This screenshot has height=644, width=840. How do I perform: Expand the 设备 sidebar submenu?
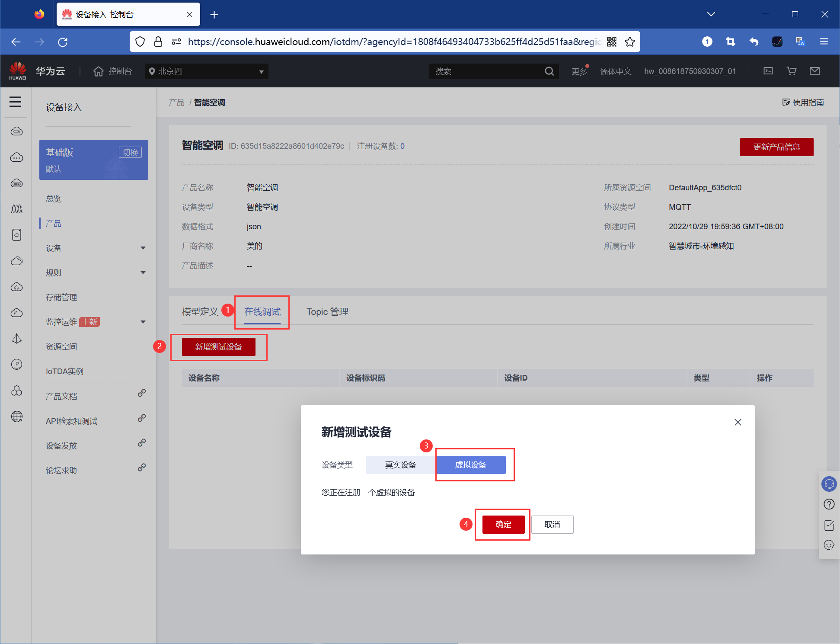pyautogui.click(x=95, y=248)
